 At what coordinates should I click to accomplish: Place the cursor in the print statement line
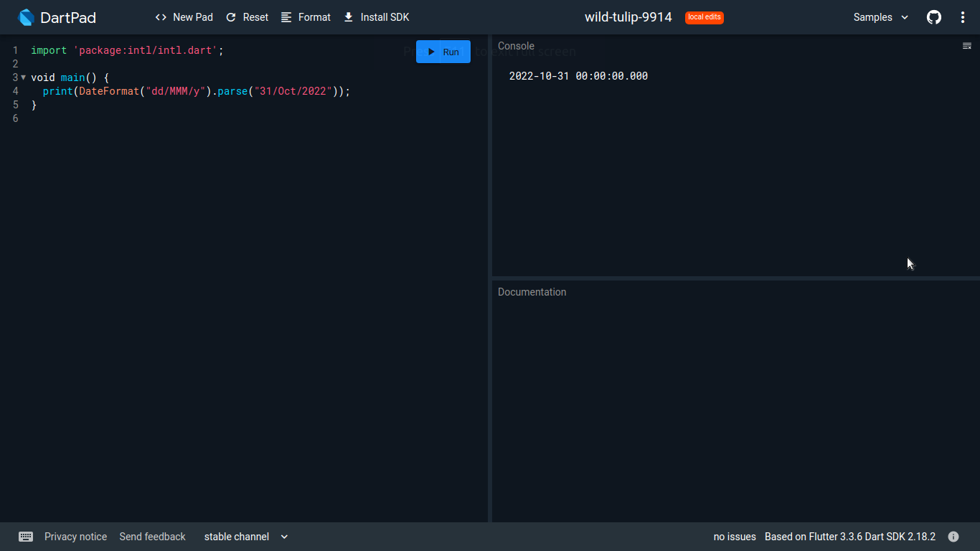[x=196, y=91]
